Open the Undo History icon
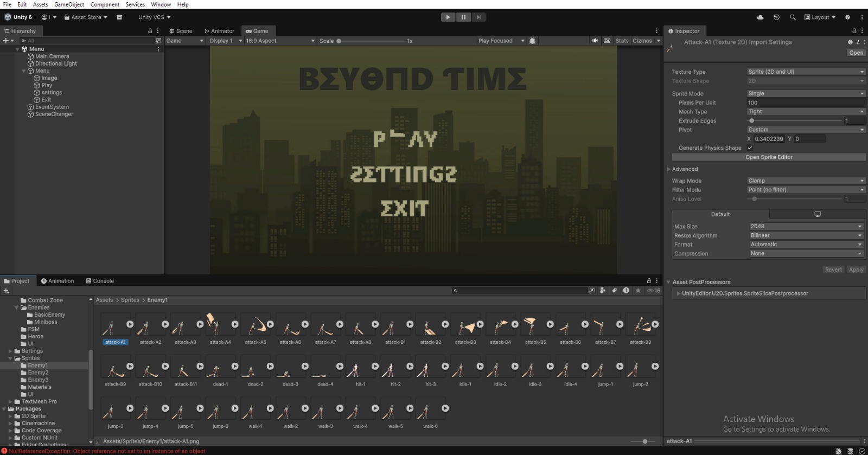 [x=776, y=17]
